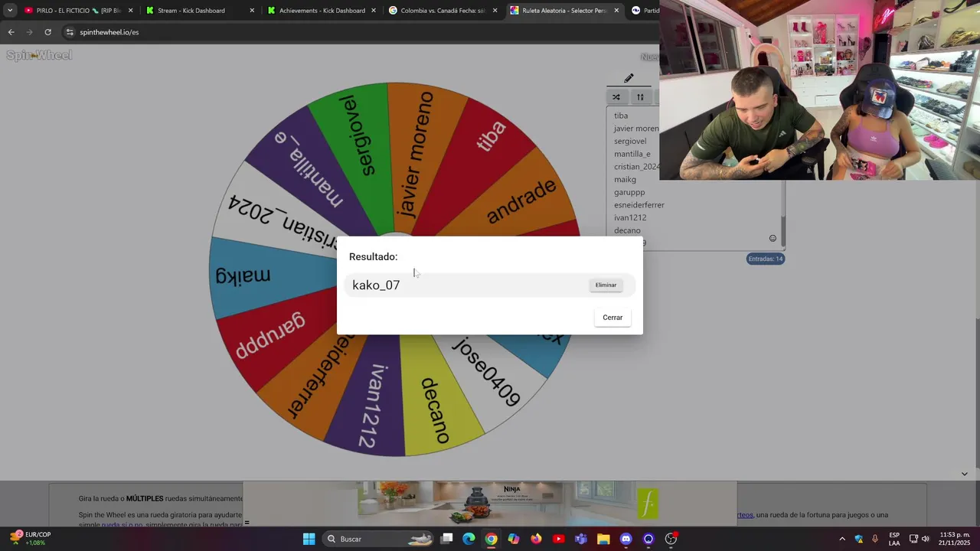This screenshot has width=980, height=551.
Task: View site information icon in address bar
Action: point(70,32)
